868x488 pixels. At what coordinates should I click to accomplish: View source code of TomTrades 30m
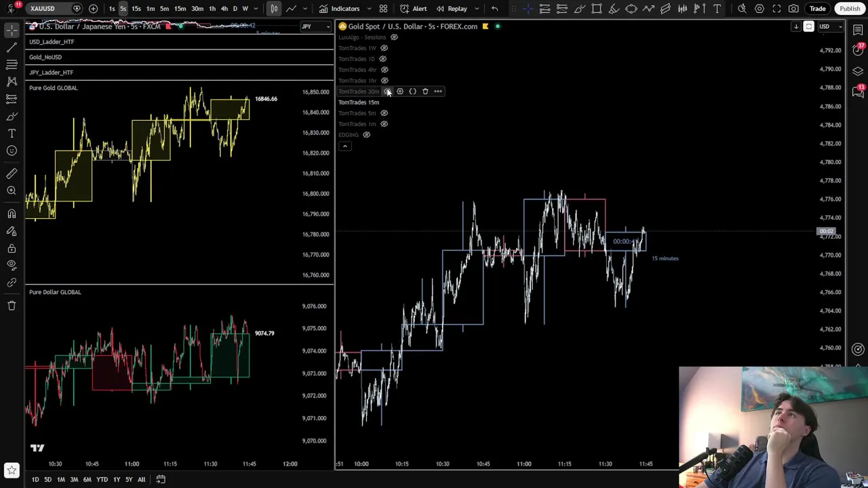(412, 91)
